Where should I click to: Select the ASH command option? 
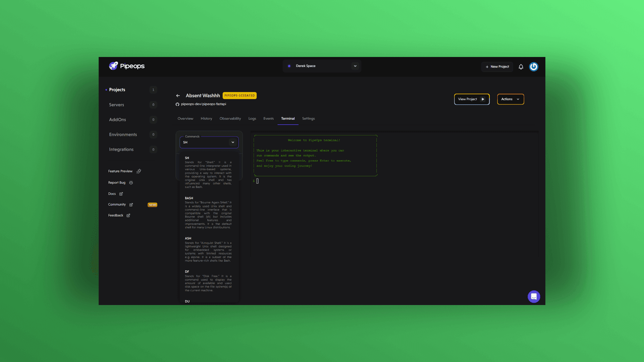208,250
